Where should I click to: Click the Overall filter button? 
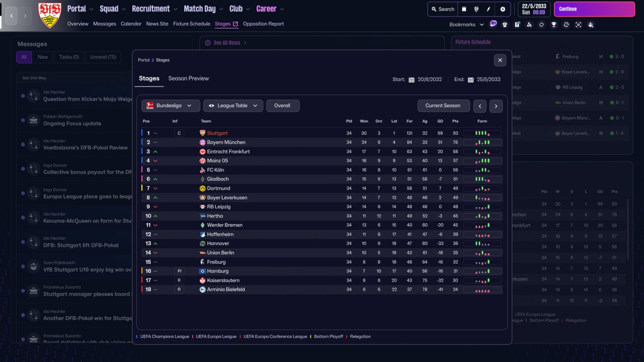coord(282,106)
